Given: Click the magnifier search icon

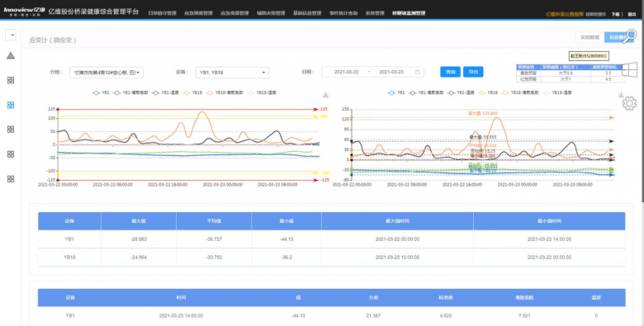Looking at the screenshot, I should pos(631,35).
